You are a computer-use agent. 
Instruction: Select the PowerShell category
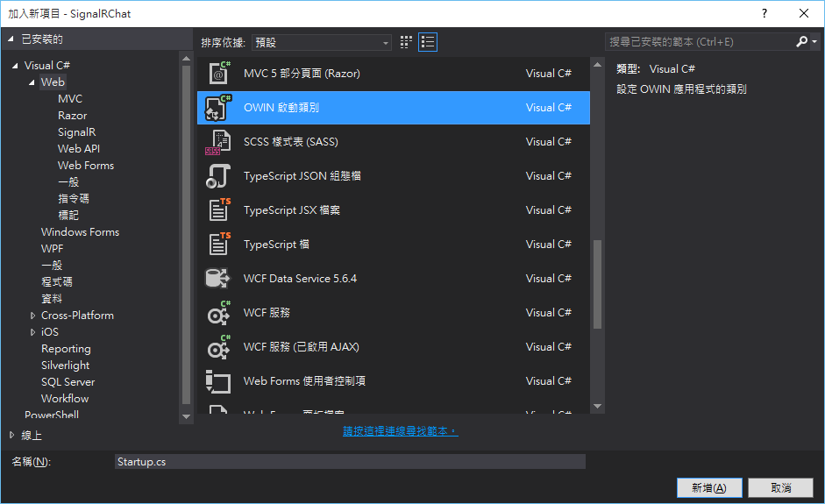tap(52, 415)
